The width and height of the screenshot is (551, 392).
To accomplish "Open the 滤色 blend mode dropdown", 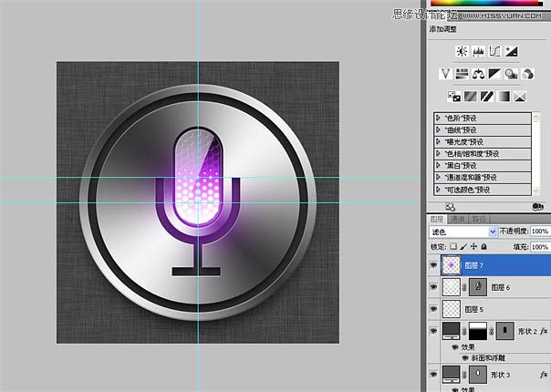I will point(463,232).
